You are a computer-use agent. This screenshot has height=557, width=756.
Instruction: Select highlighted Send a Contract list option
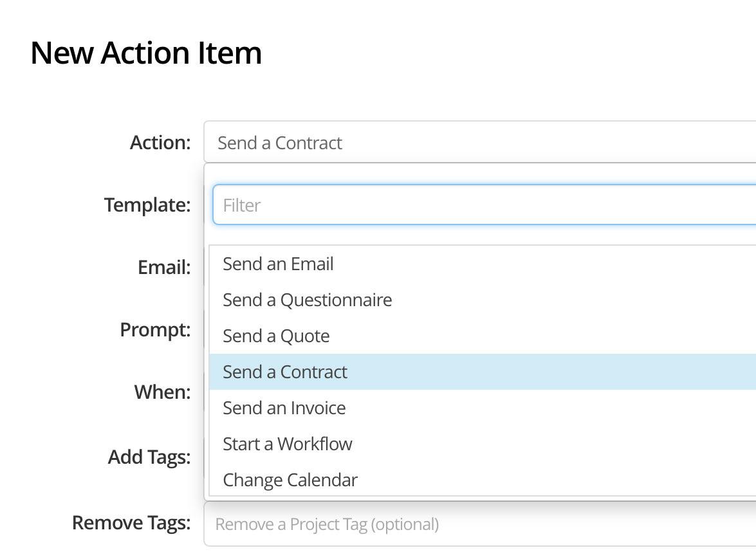click(x=285, y=372)
